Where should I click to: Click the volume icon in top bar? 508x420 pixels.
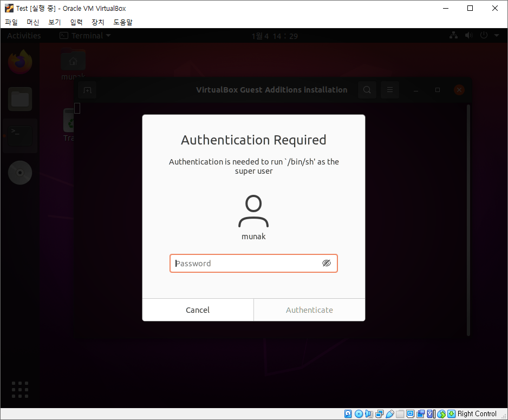click(x=469, y=35)
